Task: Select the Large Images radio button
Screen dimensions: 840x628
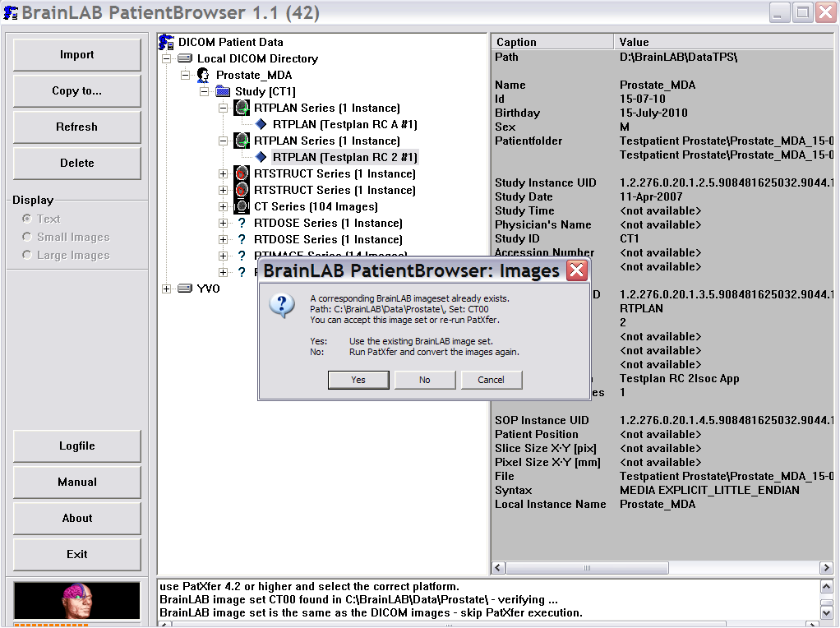Action: (x=26, y=255)
